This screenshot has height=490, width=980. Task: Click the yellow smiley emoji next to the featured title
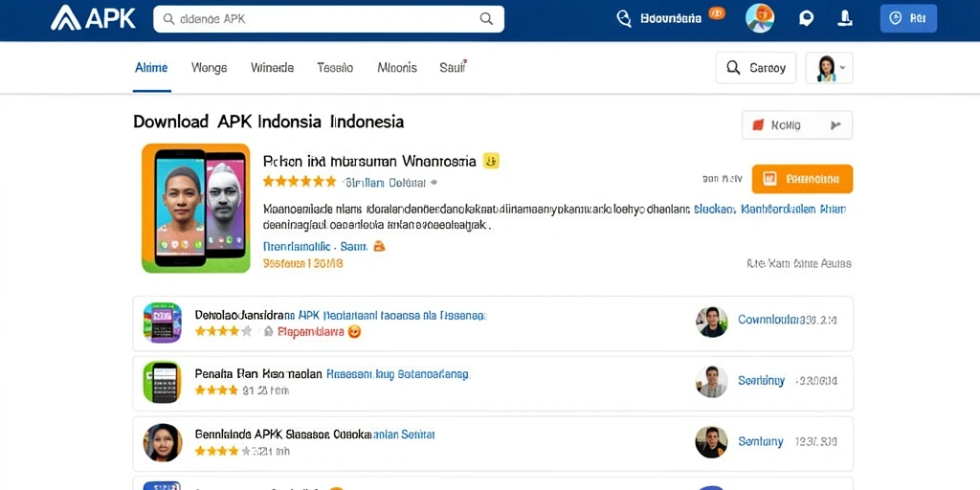tap(491, 161)
